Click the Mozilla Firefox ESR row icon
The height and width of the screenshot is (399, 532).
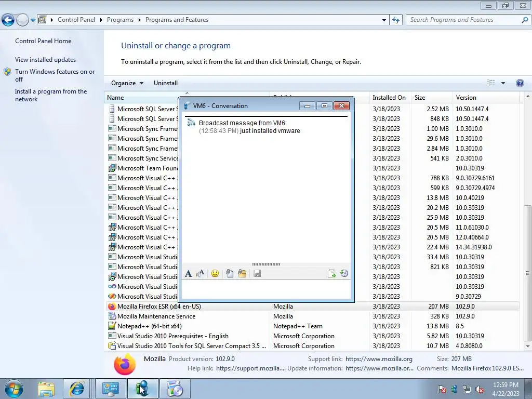pyautogui.click(x=112, y=307)
